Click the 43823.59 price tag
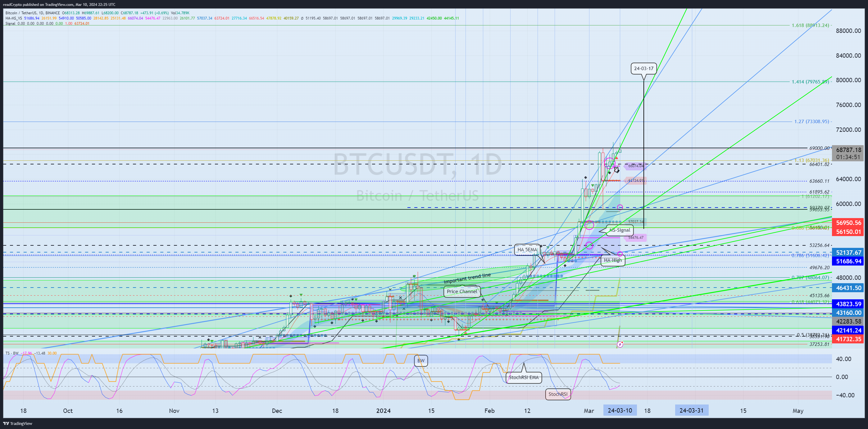Viewport: 868px width, 429px height. pyautogui.click(x=848, y=304)
